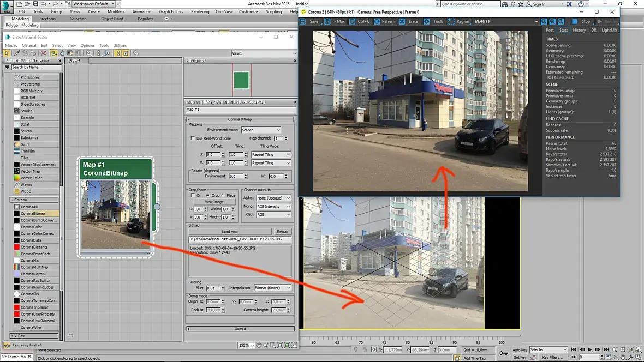Screen dimensions: 644x362
Task: Open the Rendering menu
Action: coord(200,11)
